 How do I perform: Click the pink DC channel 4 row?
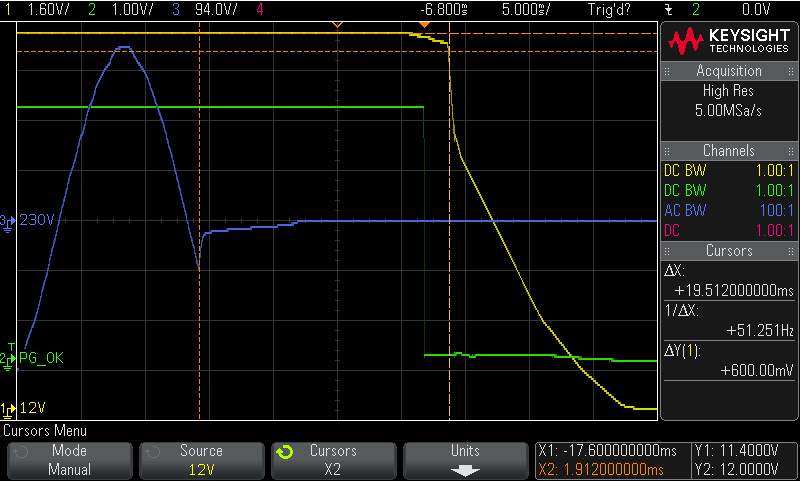click(x=729, y=230)
